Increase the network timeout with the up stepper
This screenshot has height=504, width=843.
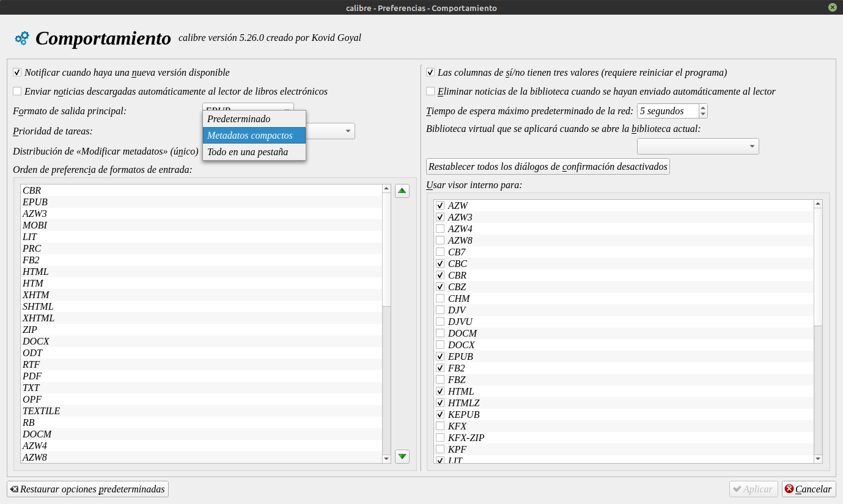[703, 108]
